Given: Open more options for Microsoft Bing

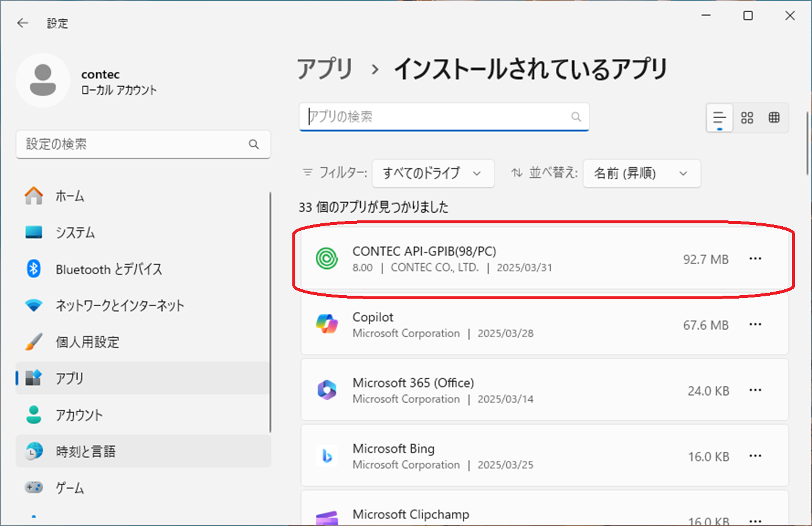Looking at the screenshot, I should pos(755,456).
